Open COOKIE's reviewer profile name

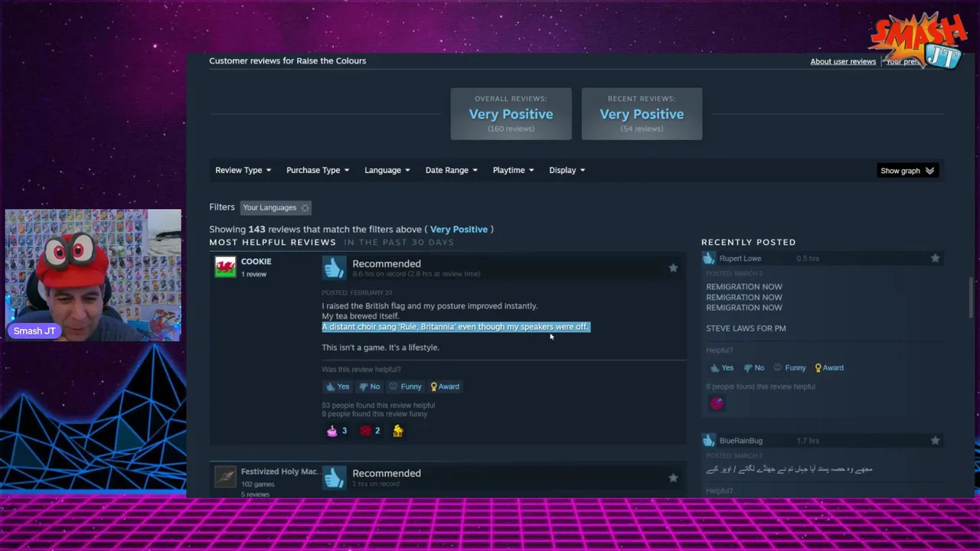pyautogui.click(x=256, y=262)
